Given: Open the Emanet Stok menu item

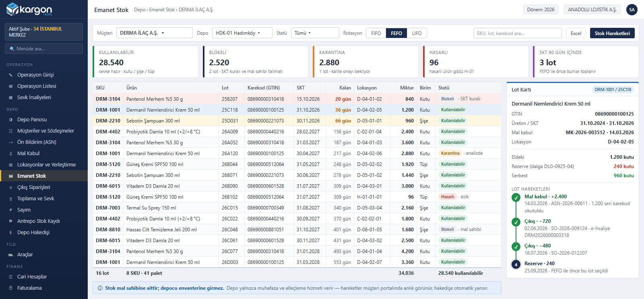Looking at the screenshot, I should pyautogui.click(x=44, y=176).
